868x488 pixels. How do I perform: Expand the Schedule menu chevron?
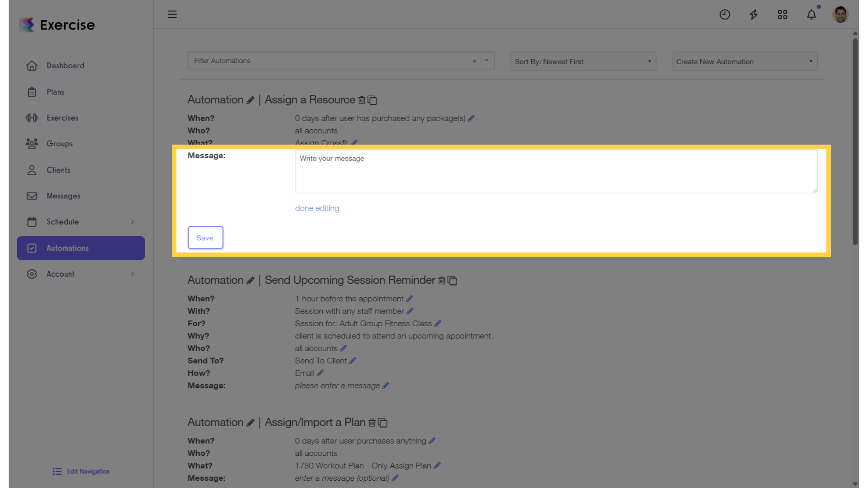tap(132, 222)
